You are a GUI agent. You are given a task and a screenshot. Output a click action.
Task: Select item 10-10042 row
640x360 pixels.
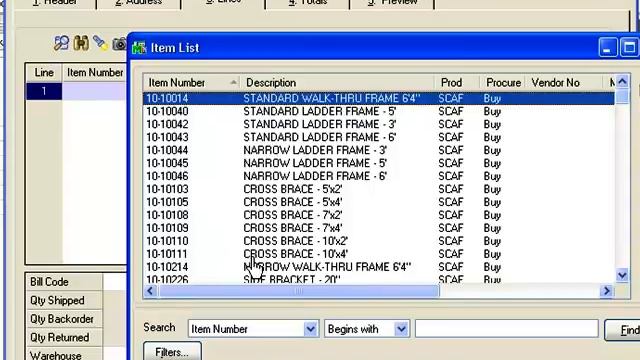[379, 124]
